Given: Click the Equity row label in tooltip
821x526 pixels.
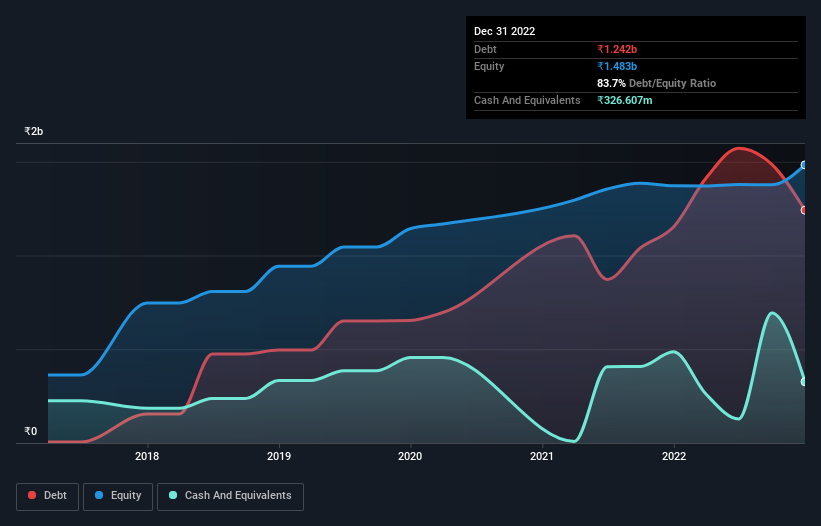Looking at the screenshot, I should click(x=489, y=66).
